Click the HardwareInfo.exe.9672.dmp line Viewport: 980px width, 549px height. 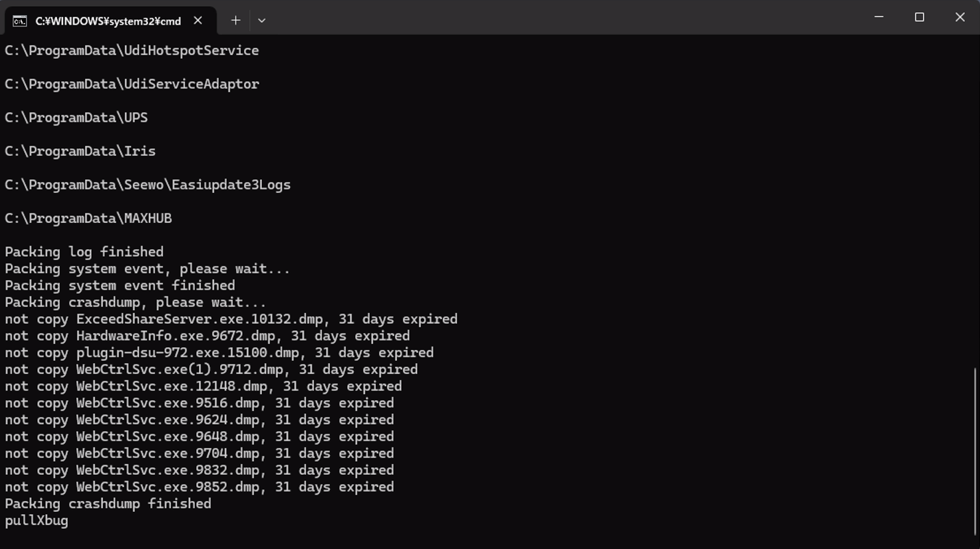click(207, 336)
